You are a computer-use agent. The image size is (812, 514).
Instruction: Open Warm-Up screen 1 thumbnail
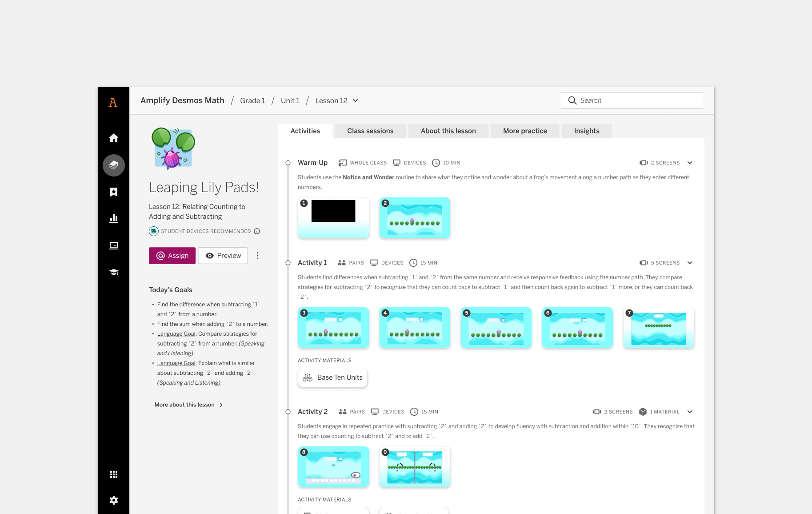333,218
